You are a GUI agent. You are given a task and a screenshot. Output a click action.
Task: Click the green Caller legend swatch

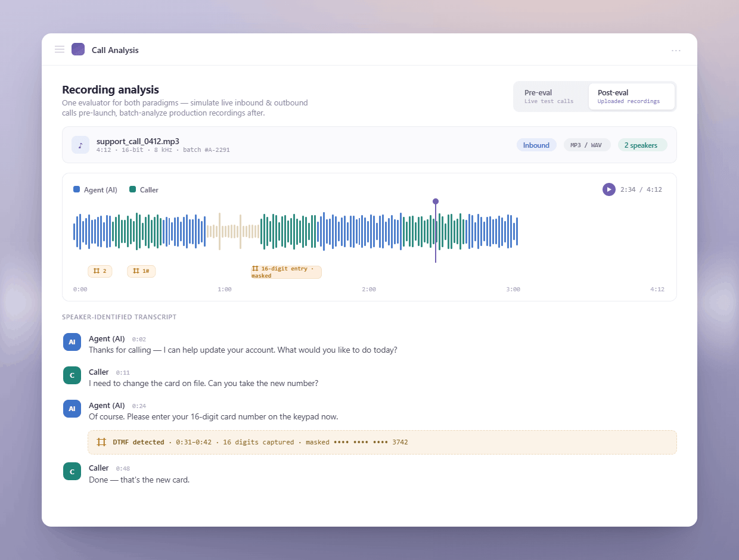point(132,189)
